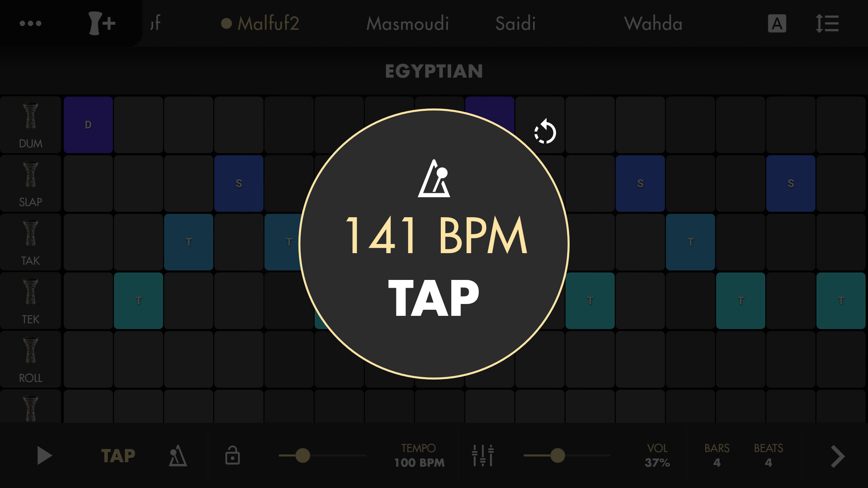The image size is (868, 488).
Task: Expand next panel with right chevron
Action: 837,456
